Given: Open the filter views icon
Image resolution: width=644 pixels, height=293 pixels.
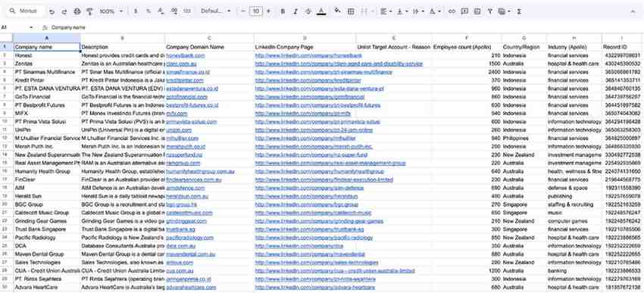Looking at the screenshot, I should 504,11.
